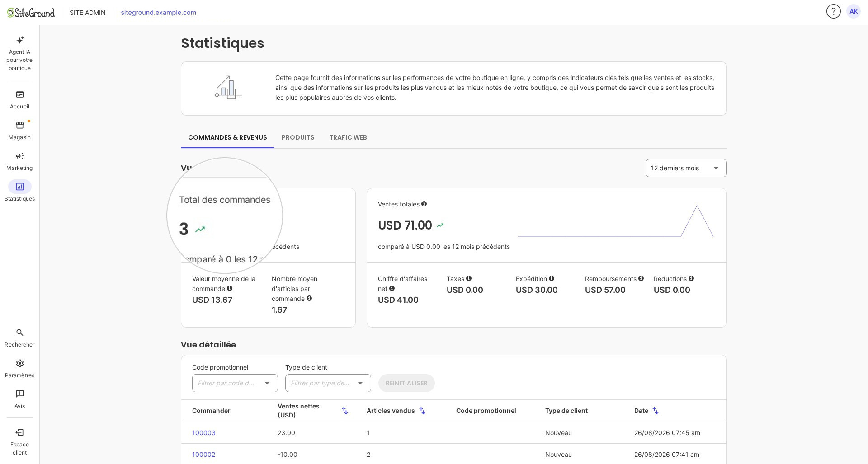Viewport: 868px width, 464px height.
Task: Open order 100002 link
Action: point(204,455)
